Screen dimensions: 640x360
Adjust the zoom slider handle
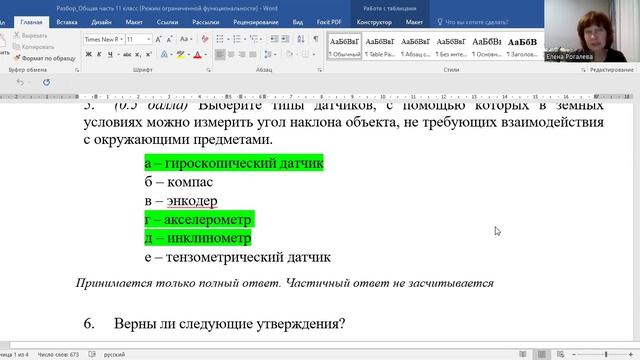606,354
